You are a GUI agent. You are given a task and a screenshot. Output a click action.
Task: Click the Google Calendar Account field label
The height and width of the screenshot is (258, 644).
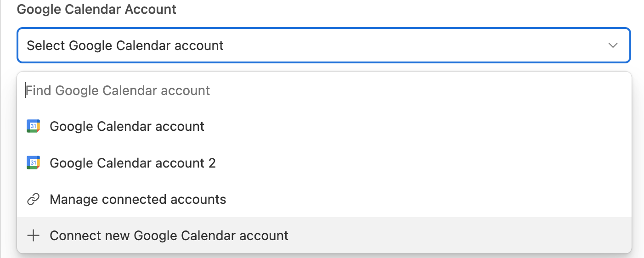(x=96, y=9)
